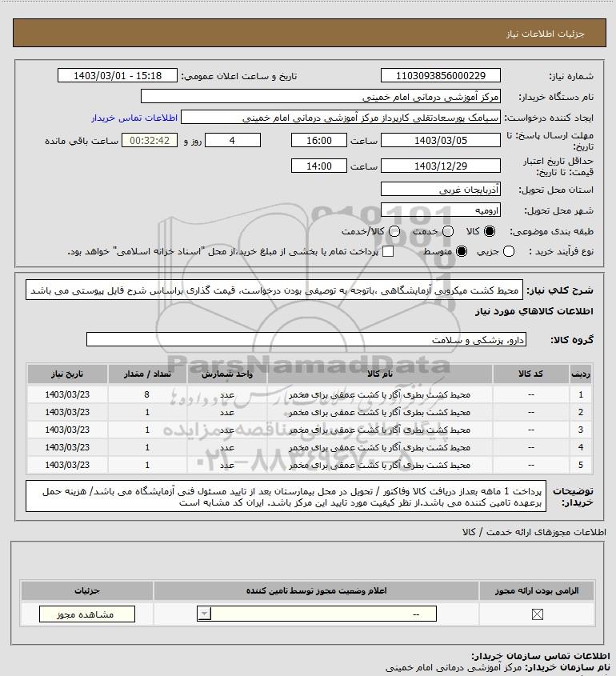Click the نام دستگاه خریدار field
The image size is (616, 676).
tap(321, 97)
